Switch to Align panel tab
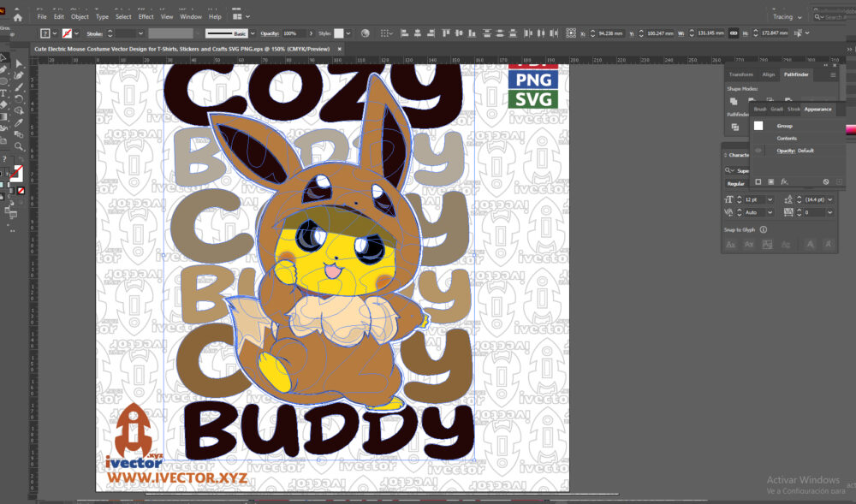 coord(768,74)
